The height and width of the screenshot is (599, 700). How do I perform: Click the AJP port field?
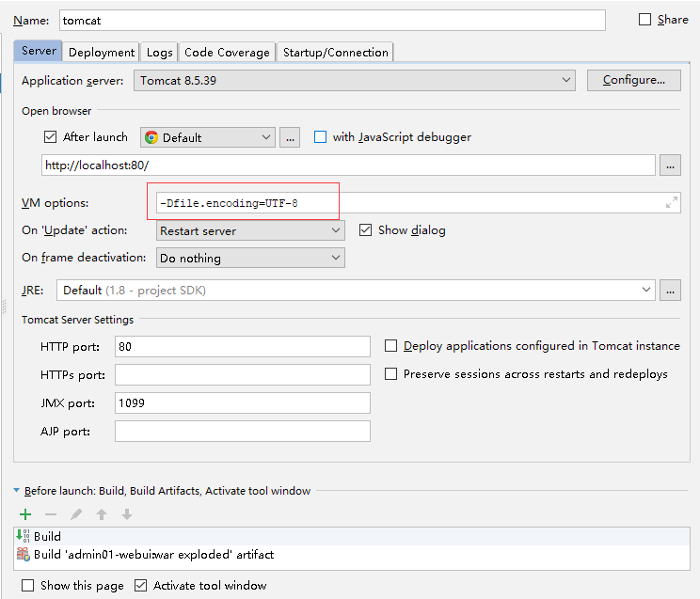point(243,432)
